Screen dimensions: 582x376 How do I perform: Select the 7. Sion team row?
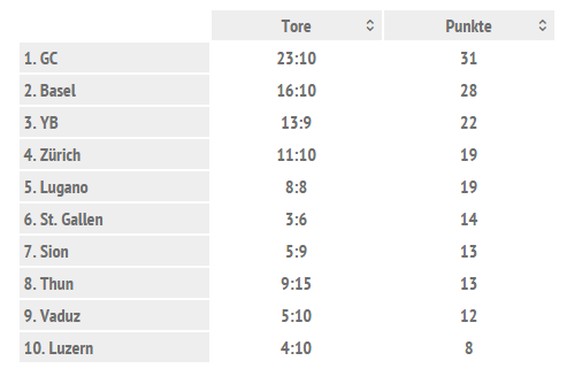tap(114, 251)
